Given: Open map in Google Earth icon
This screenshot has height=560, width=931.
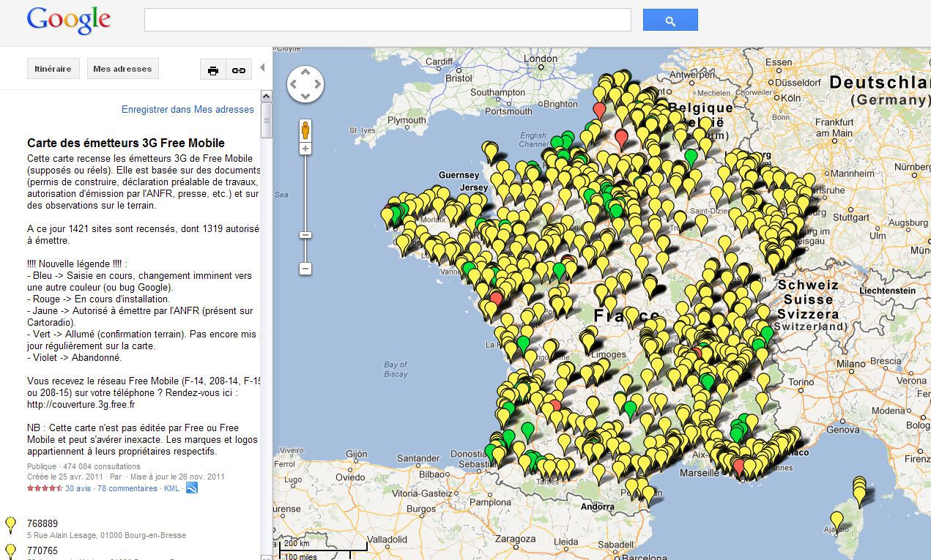Looking at the screenshot, I should (x=192, y=488).
